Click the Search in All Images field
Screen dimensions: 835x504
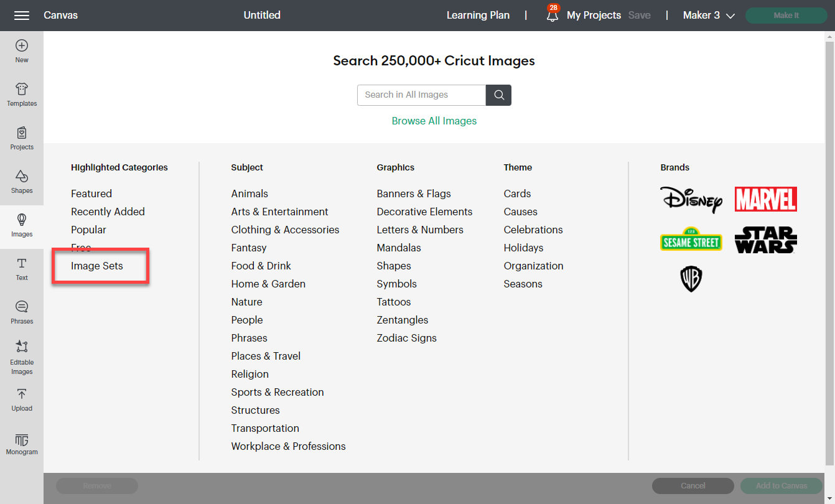pos(421,95)
